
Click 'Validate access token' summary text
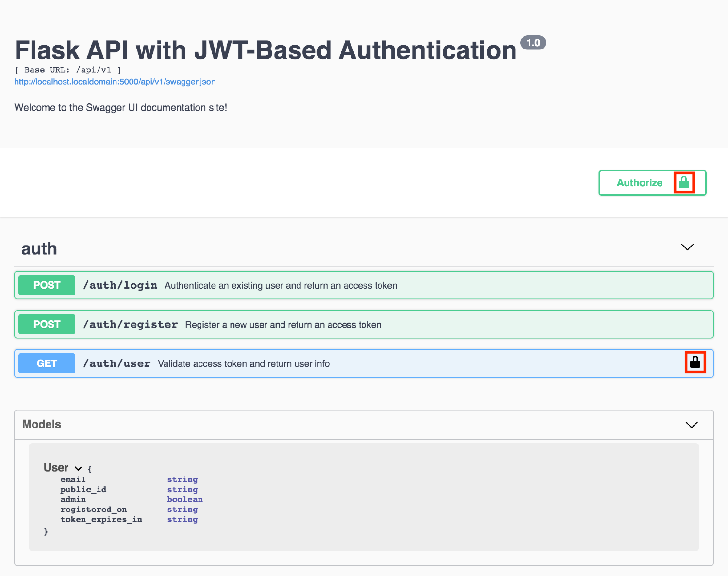coord(244,364)
